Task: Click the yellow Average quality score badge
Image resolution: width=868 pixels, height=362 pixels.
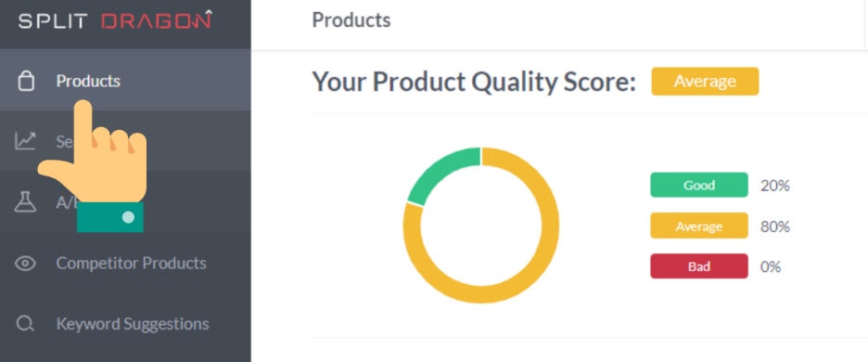Action: [705, 82]
